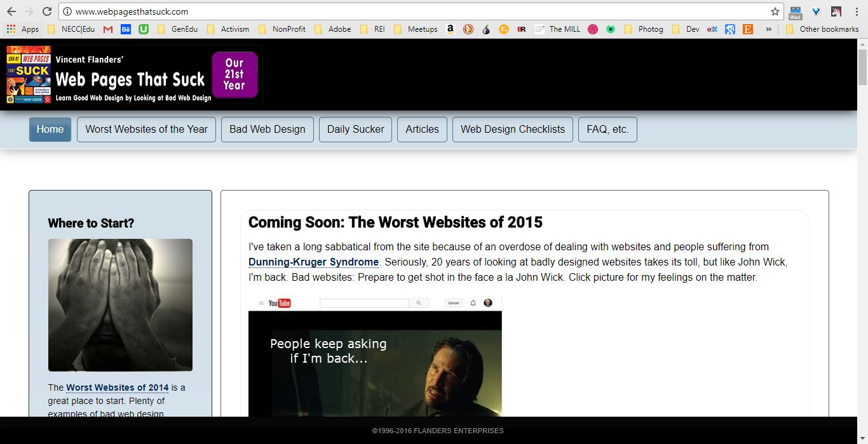Open the Behance bookmark icon

click(126, 29)
